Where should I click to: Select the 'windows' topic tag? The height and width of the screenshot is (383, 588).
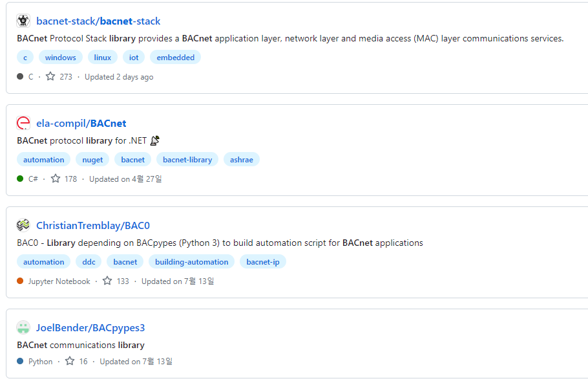point(61,58)
